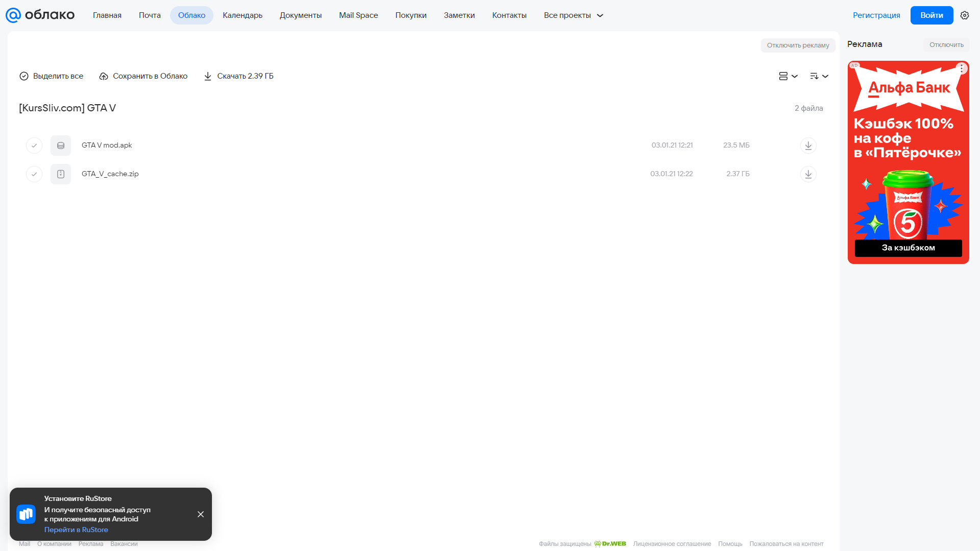Download the GTA V mod.apk file
The width and height of the screenshot is (980, 551).
808,146
